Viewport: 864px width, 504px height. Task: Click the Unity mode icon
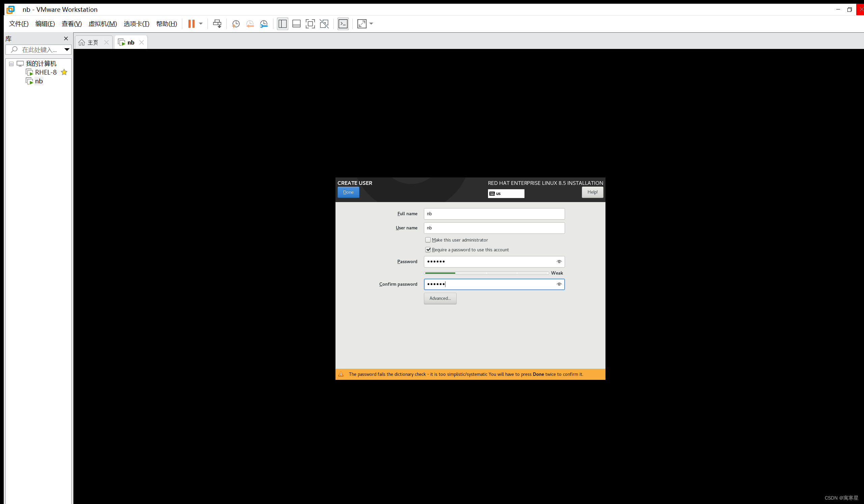pyautogui.click(x=324, y=24)
